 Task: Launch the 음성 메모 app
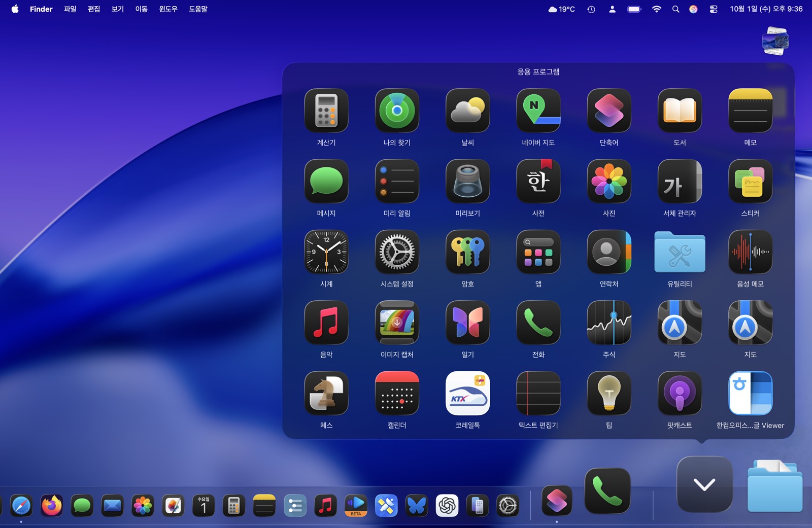(750, 252)
